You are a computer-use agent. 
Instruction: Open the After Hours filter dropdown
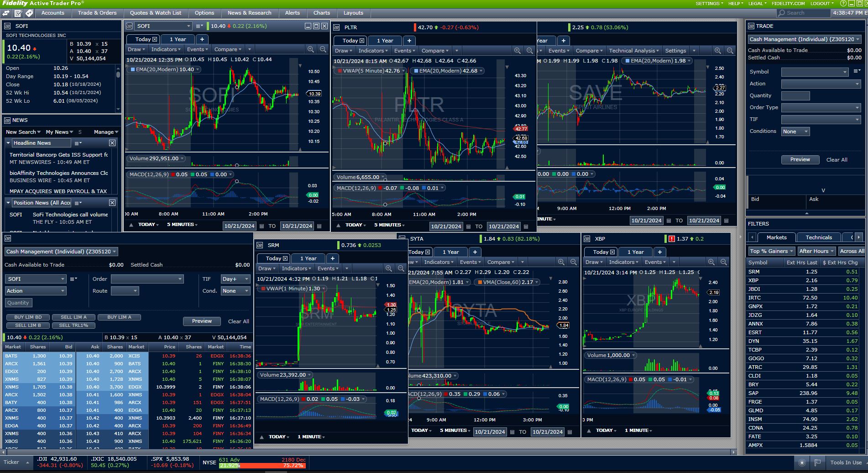817,251
